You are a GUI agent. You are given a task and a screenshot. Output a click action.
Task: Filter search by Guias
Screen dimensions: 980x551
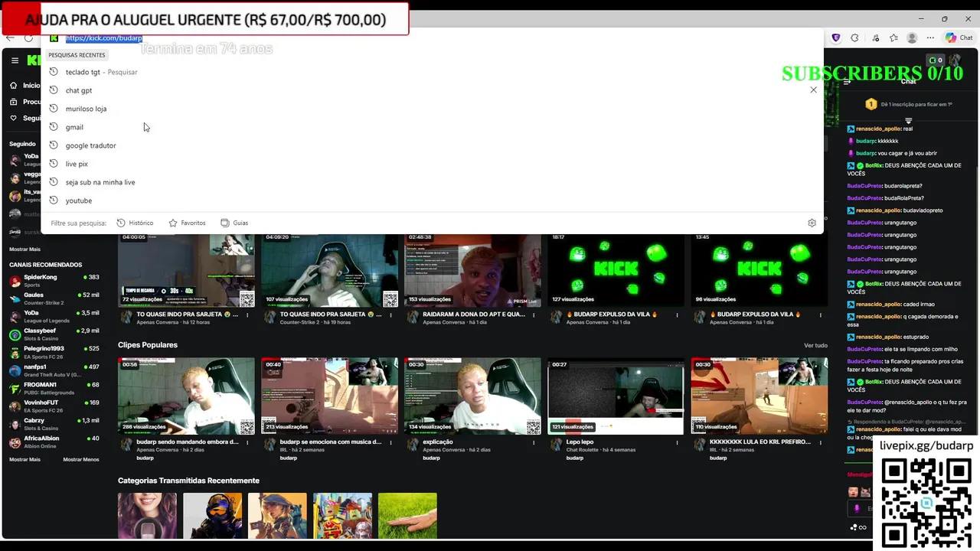pos(234,223)
